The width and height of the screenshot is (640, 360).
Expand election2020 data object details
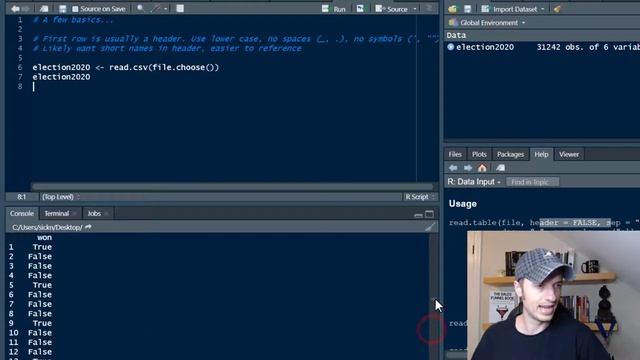tap(451, 47)
